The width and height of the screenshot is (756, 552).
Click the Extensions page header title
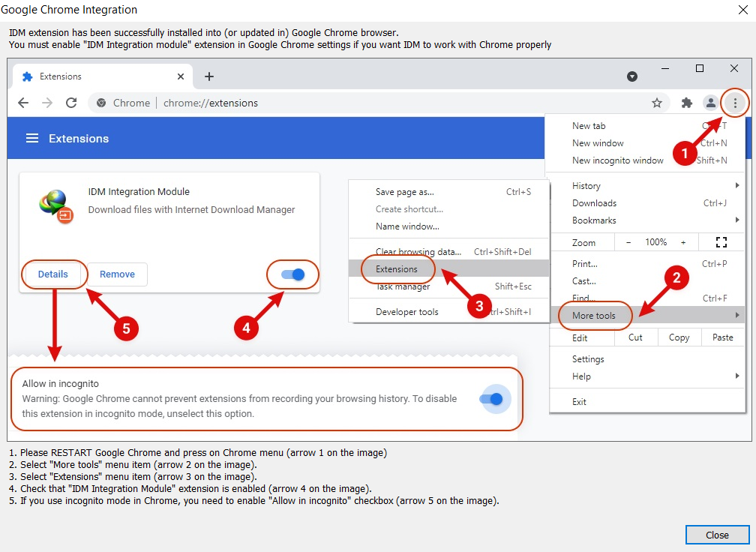[79, 139]
